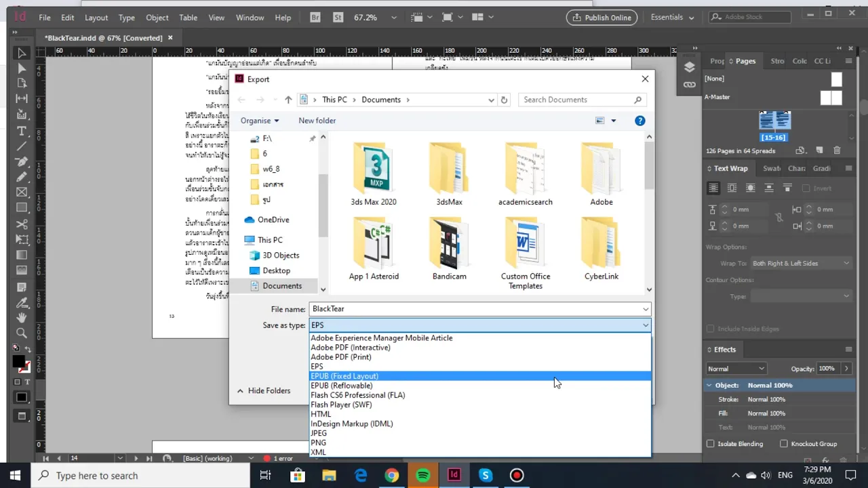Select 'Jump object' wrap icon
Image resolution: width=868 pixels, height=488 pixels.
pyautogui.click(x=768, y=188)
